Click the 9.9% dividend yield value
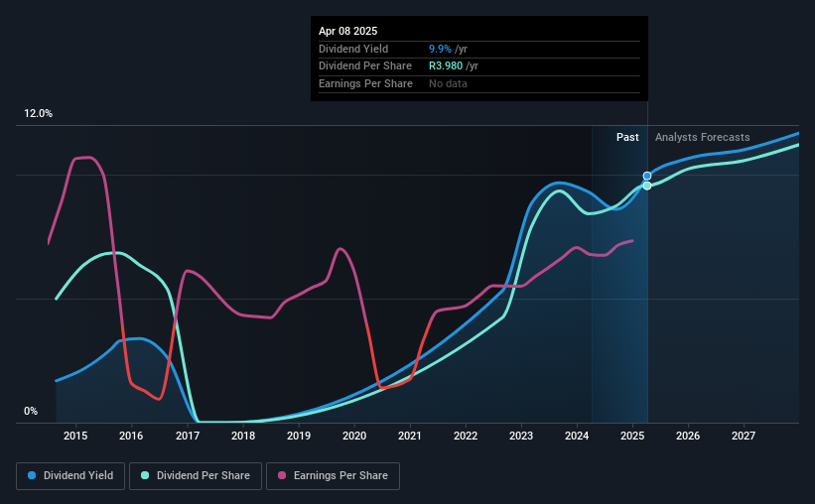The height and width of the screenshot is (504, 815). 440,49
